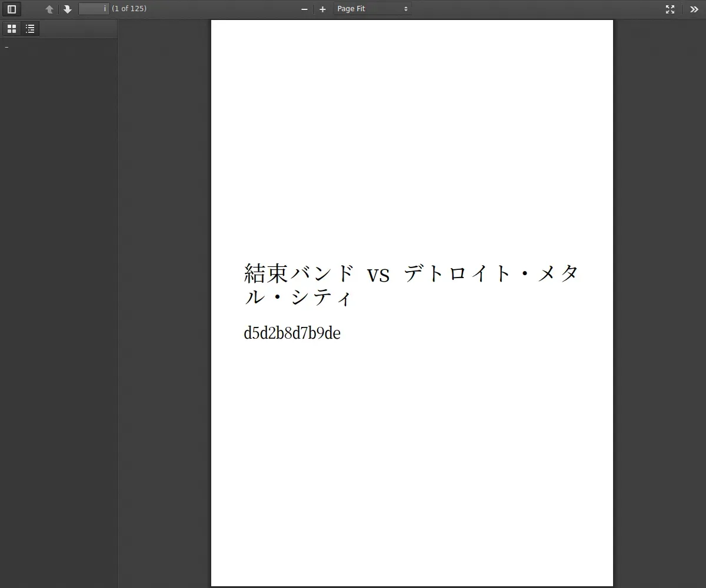The height and width of the screenshot is (588, 706).
Task: Show thumbnails view in sidebar
Action: coord(12,28)
